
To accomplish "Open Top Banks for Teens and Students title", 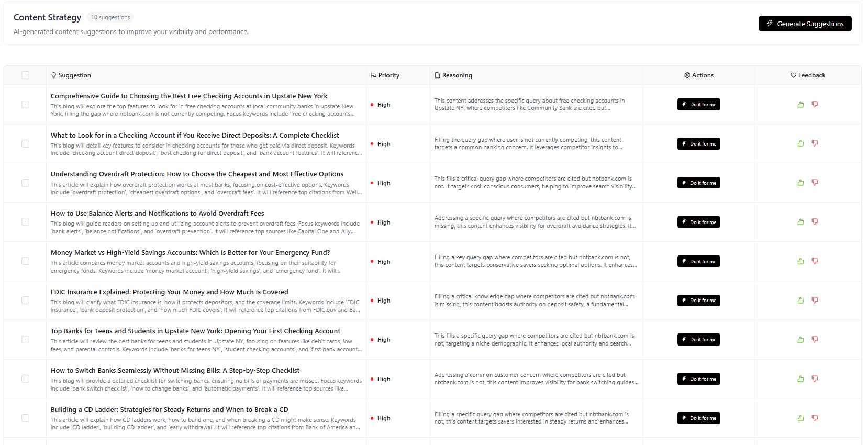I will click(195, 331).
